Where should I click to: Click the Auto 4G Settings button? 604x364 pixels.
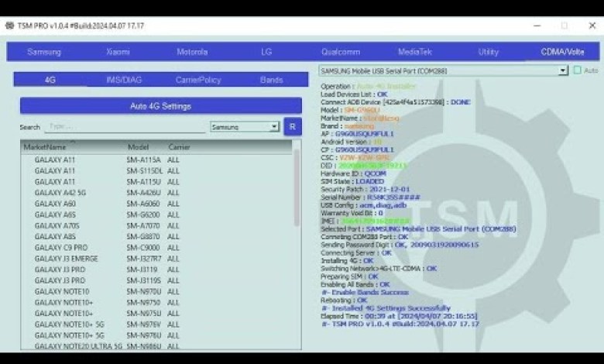pyautogui.click(x=160, y=106)
